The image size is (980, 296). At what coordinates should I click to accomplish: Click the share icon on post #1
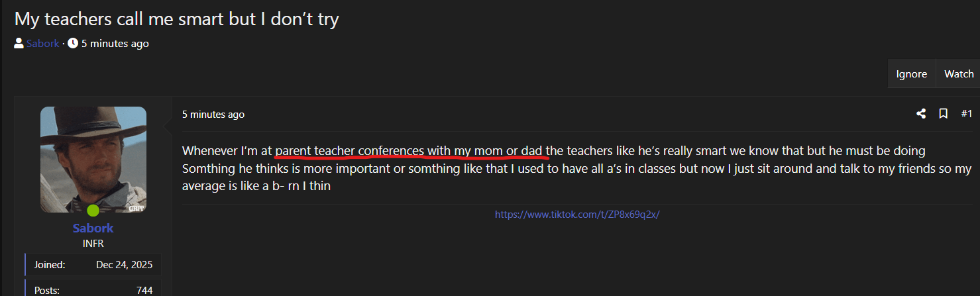click(920, 114)
